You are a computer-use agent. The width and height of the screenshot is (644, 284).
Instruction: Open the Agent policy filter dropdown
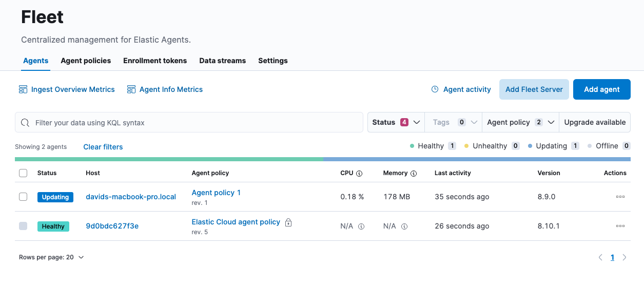click(520, 122)
